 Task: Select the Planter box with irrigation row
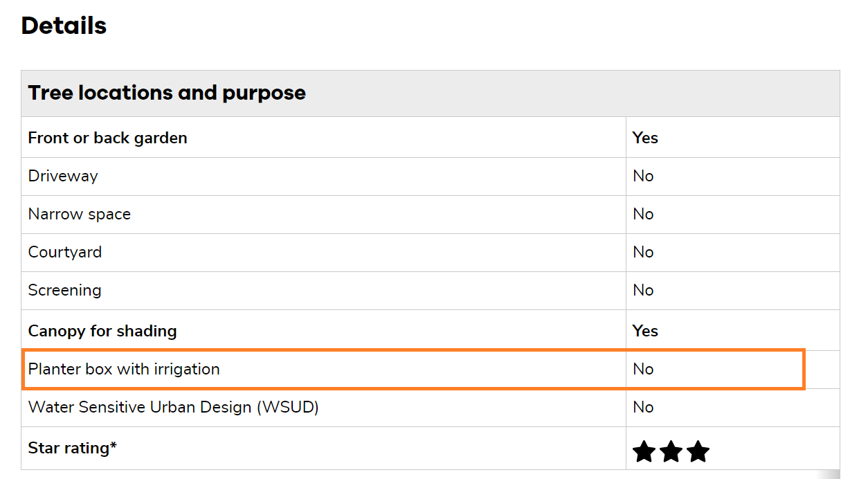(x=124, y=369)
